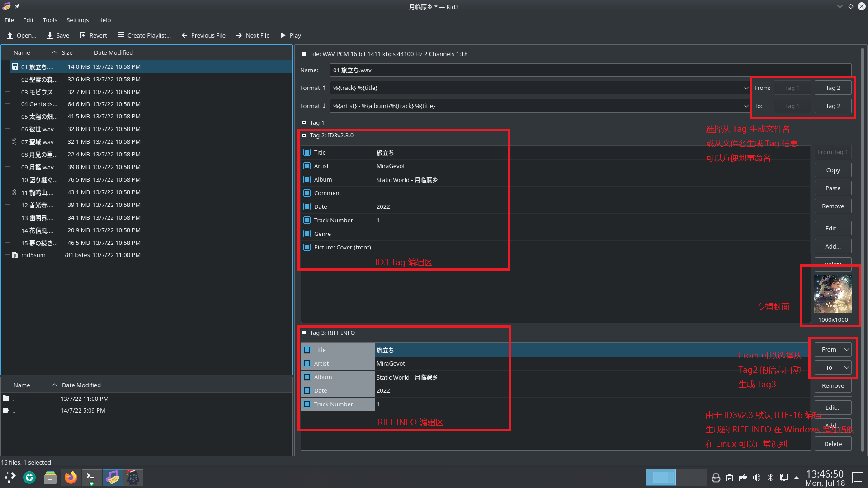Open the File menu
The height and width of the screenshot is (488, 868).
(x=9, y=20)
